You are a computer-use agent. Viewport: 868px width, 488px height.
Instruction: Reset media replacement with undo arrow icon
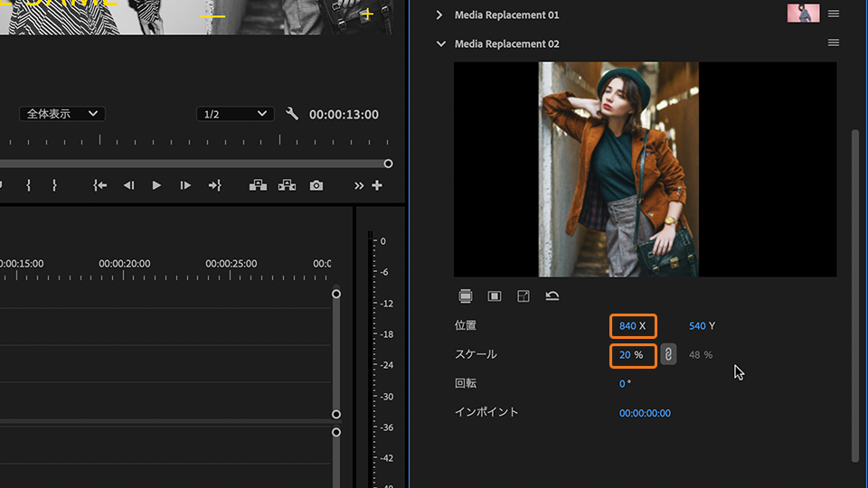(x=552, y=296)
